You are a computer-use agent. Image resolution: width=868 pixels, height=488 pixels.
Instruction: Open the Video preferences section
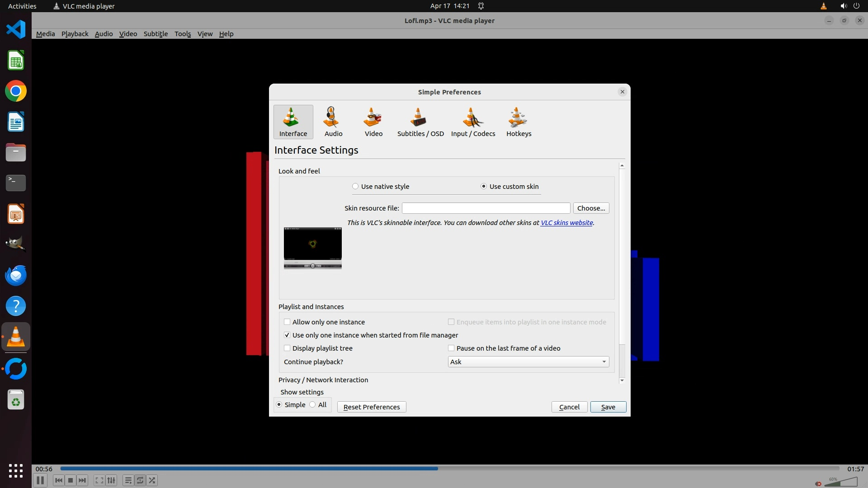[x=373, y=122]
